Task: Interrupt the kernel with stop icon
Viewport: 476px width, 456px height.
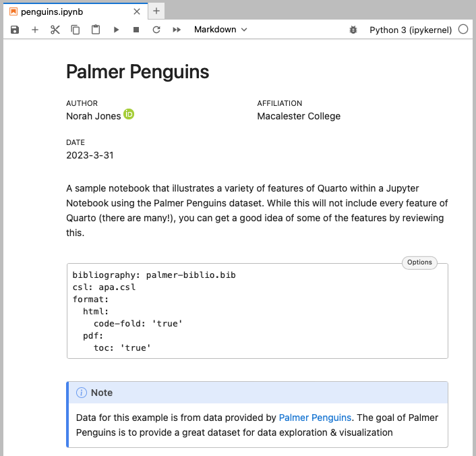Action: coord(136,30)
